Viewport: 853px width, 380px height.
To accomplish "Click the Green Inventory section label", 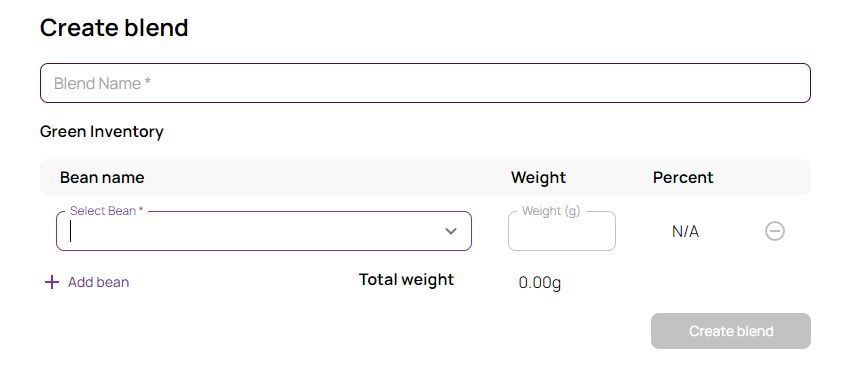I will (x=102, y=132).
